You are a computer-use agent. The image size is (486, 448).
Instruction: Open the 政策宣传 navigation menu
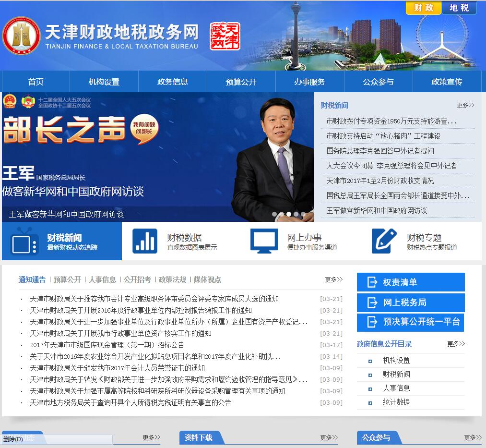point(447,82)
